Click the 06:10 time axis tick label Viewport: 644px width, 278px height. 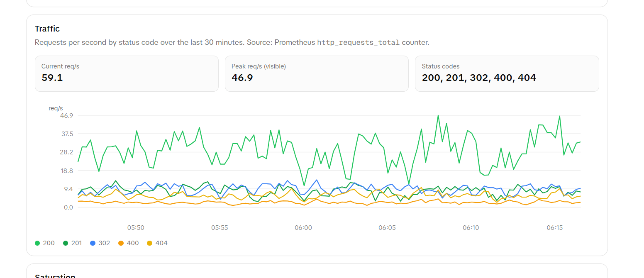click(x=471, y=228)
